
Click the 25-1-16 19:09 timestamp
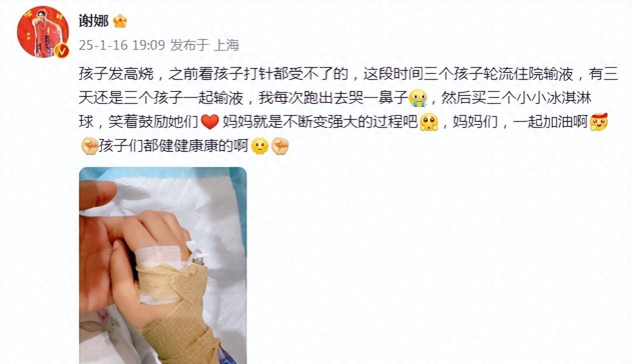(x=122, y=45)
